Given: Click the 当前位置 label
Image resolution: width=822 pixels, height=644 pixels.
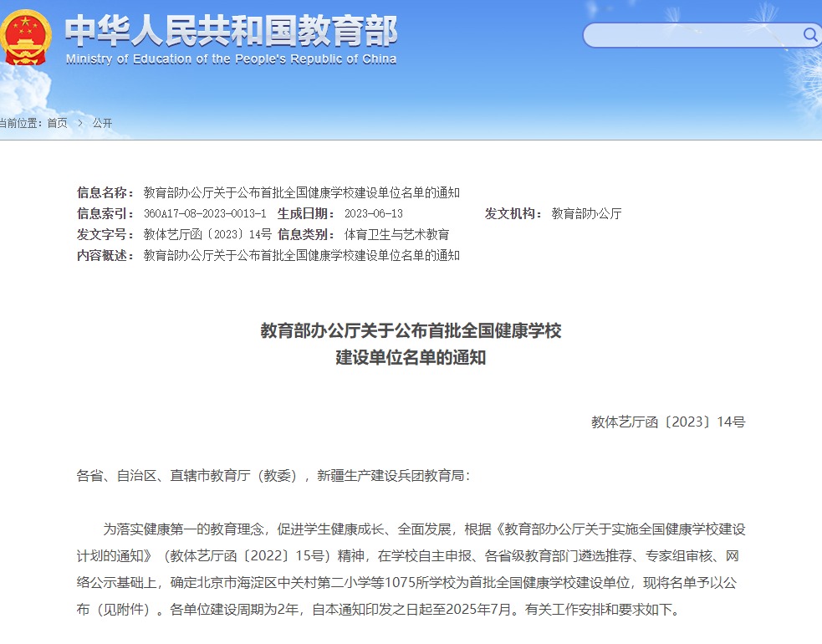Looking at the screenshot, I should pos(20,123).
